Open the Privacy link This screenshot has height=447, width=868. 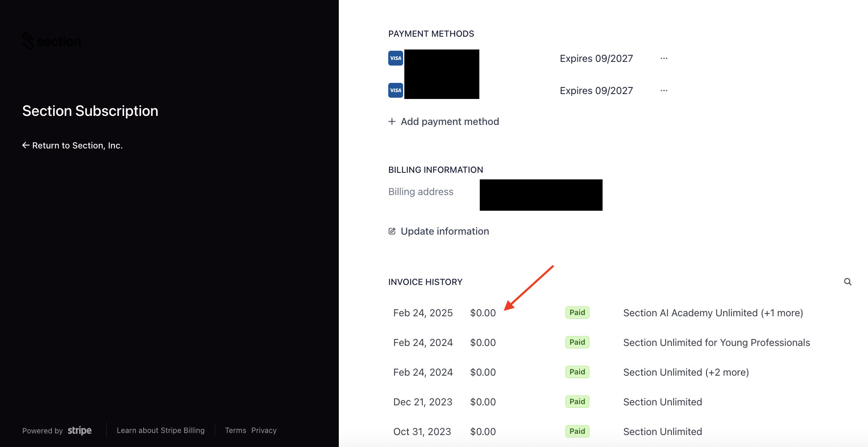[x=264, y=431]
